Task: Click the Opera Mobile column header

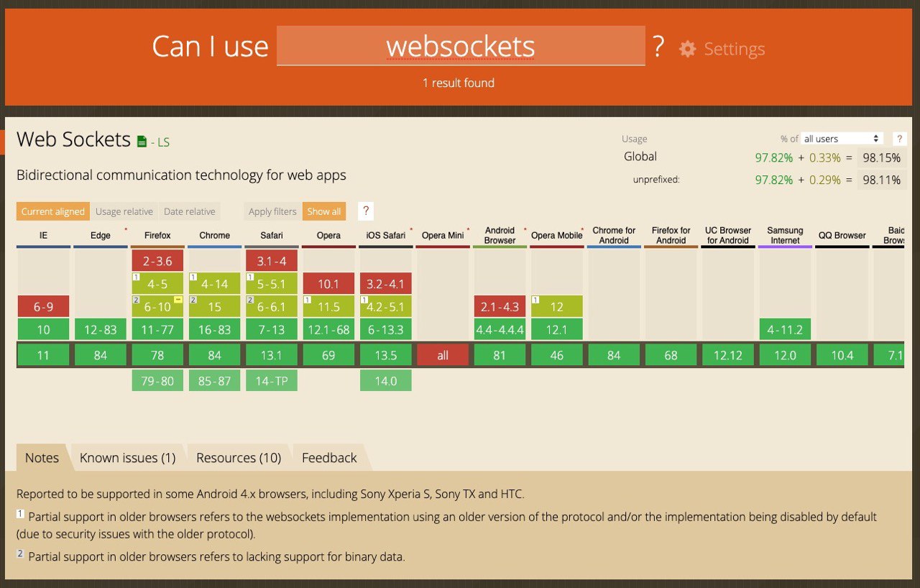Action: (557, 236)
